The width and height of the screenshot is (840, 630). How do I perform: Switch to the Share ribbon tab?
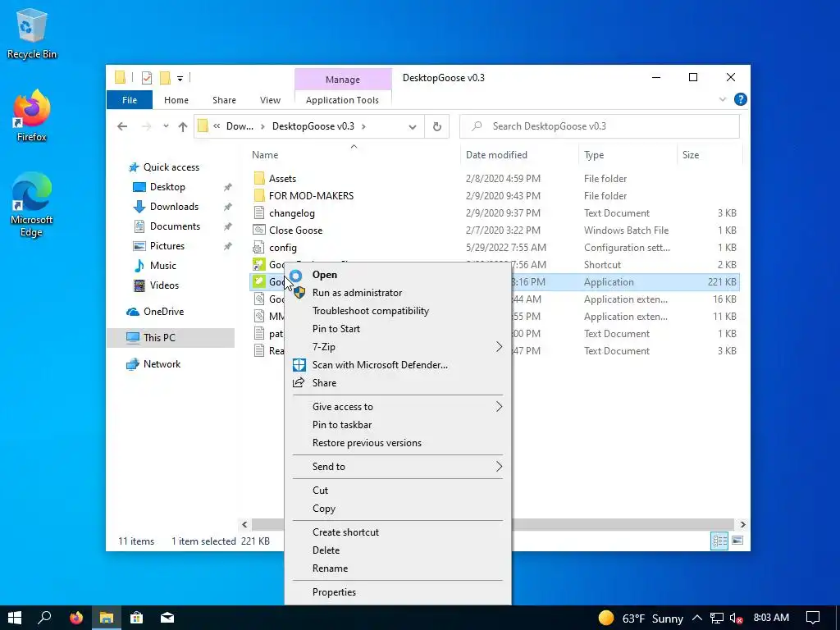point(224,100)
